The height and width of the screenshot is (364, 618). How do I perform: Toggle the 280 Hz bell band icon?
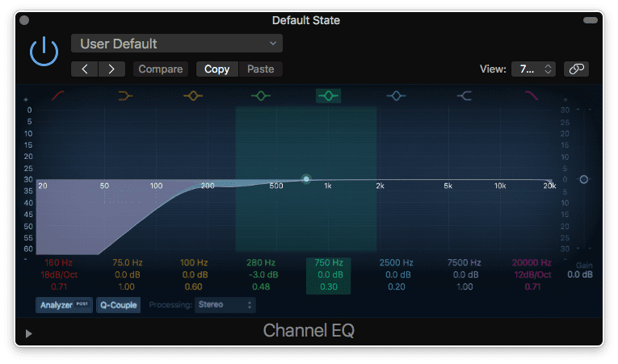pyautogui.click(x=261, y=95)
